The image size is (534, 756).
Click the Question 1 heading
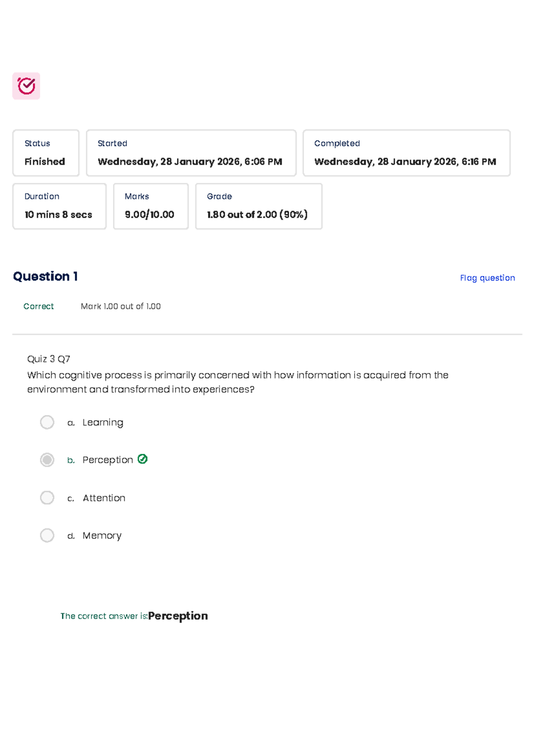45,276
